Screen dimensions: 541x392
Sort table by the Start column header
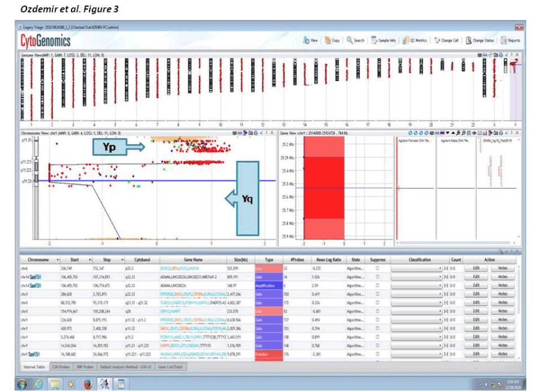pyautogui.click(x=74, y=260)
